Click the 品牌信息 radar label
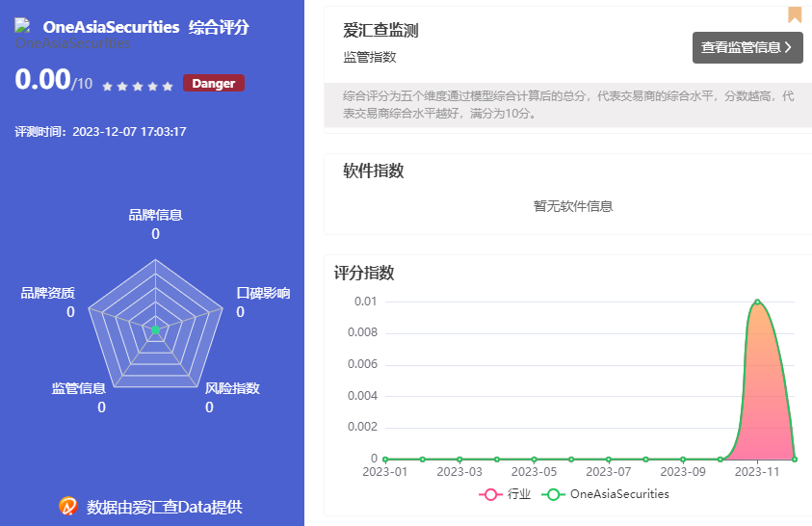The image size is (812, 526). click(x=155, y=215)
